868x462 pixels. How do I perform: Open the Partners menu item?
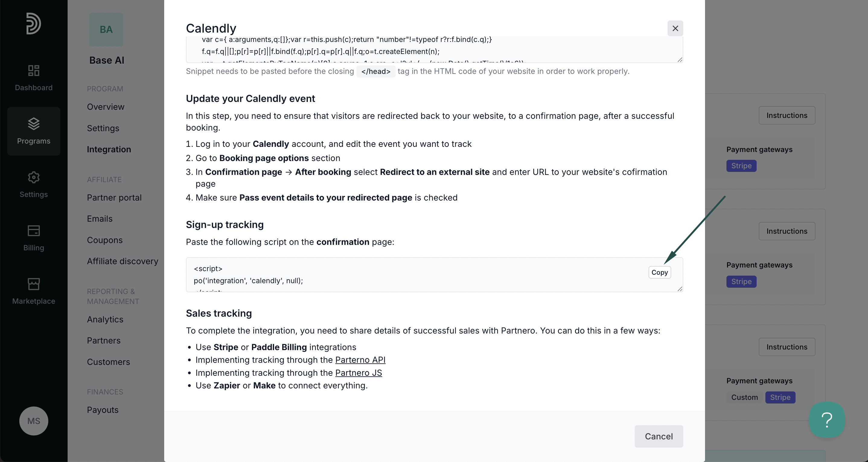104,340
